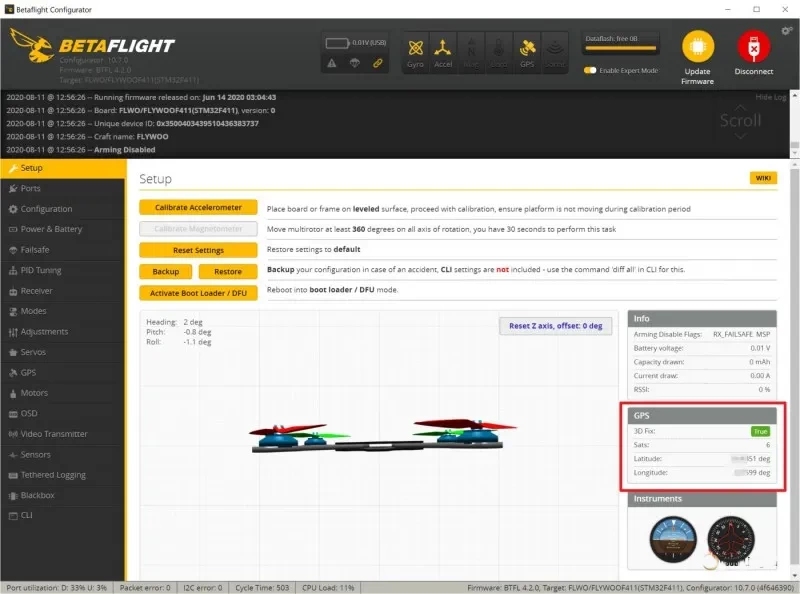Click the dimmed Mag sensor icon

pyautogui.click(x=471, y=48)
